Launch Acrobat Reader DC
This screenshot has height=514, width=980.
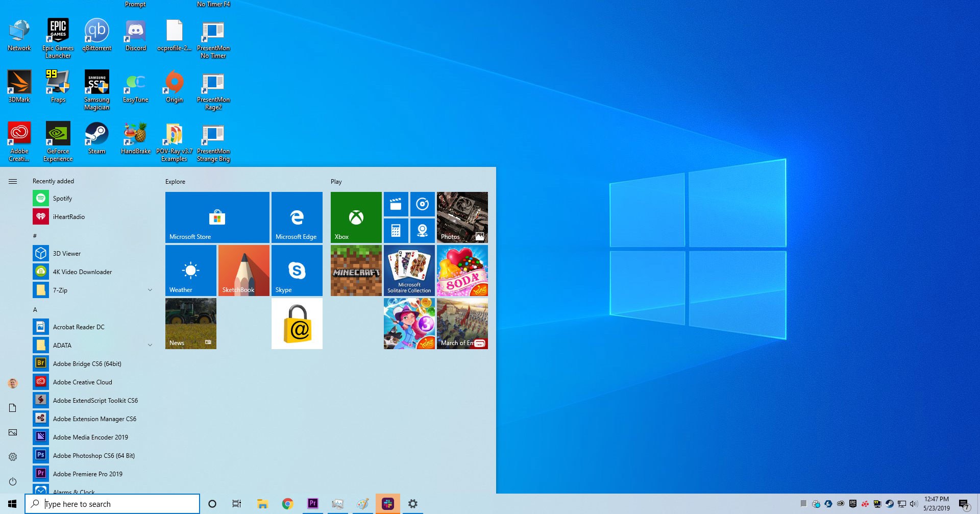coord(93,327)
